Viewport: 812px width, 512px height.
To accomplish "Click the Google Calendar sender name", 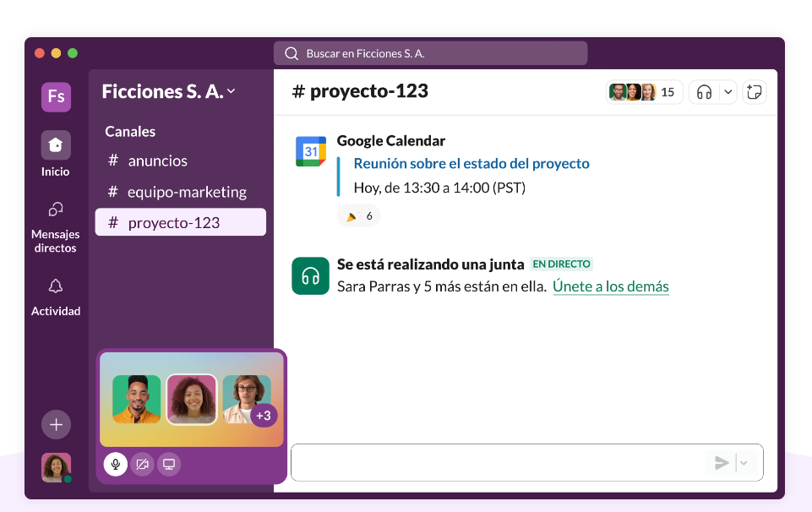I will 391,141.
